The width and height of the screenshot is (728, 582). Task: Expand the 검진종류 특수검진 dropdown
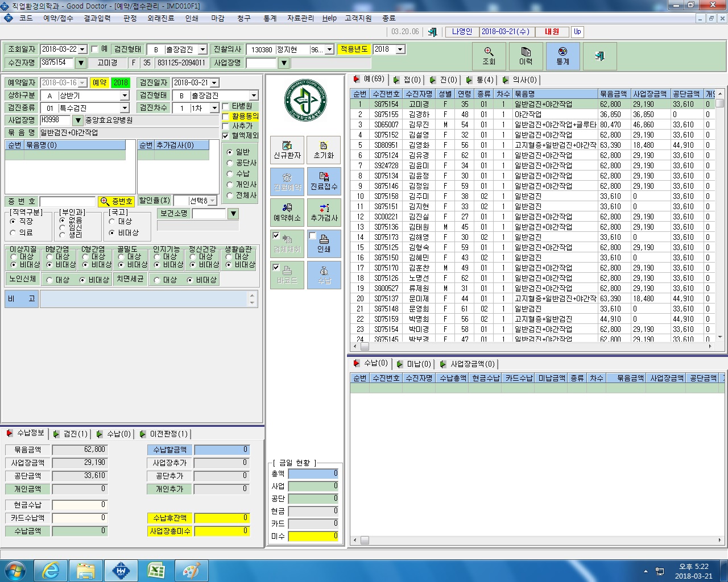[125, 108]
